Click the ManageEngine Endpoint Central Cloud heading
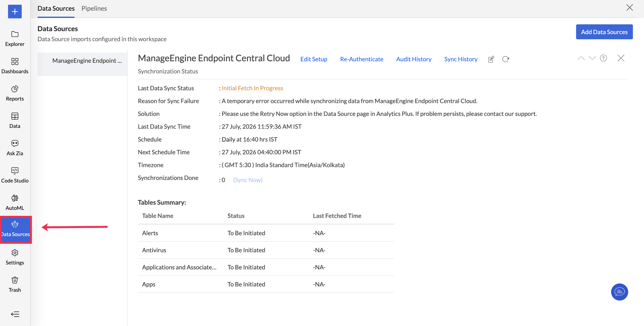Image resolution: width=644 pixels, height=326 pixels. point(214,58)
